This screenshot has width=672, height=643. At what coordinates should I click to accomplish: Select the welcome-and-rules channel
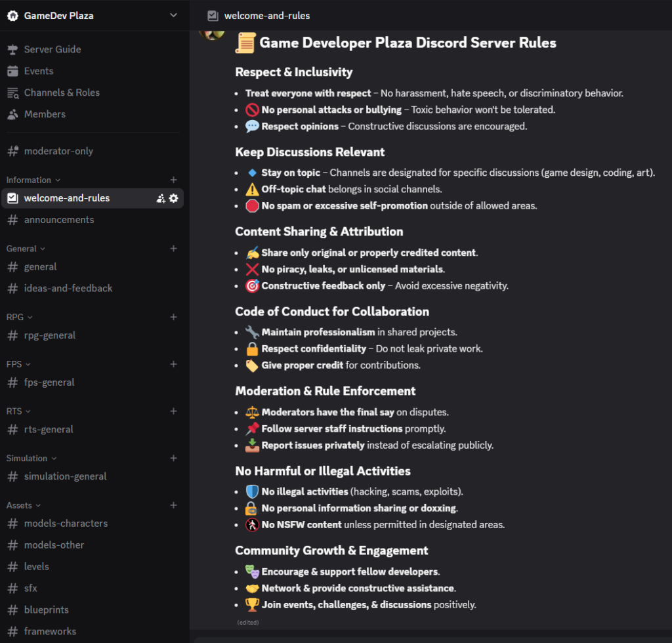pyautogui.click(x=93, y=198)
